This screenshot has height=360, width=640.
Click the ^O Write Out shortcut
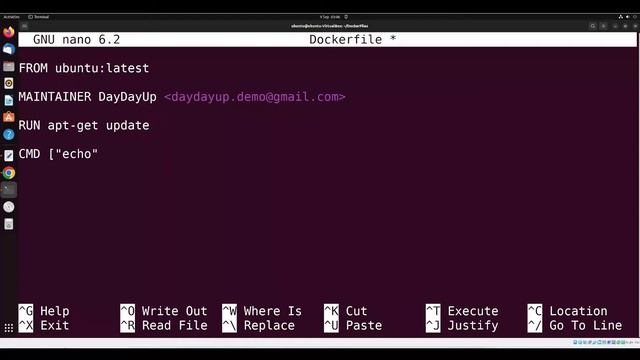click(x=164, y=311)
